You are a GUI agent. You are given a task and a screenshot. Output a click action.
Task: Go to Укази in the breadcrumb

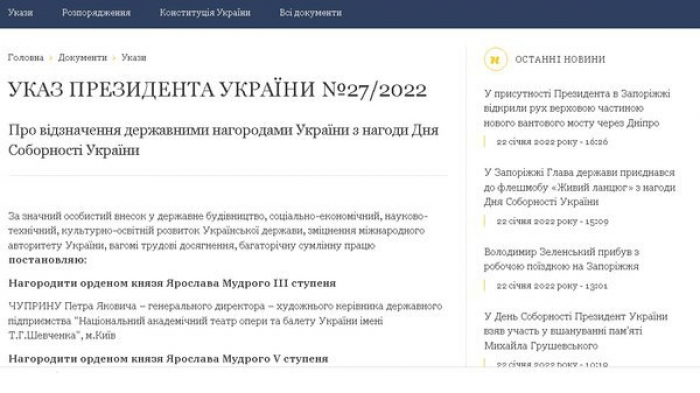[134, 58]
